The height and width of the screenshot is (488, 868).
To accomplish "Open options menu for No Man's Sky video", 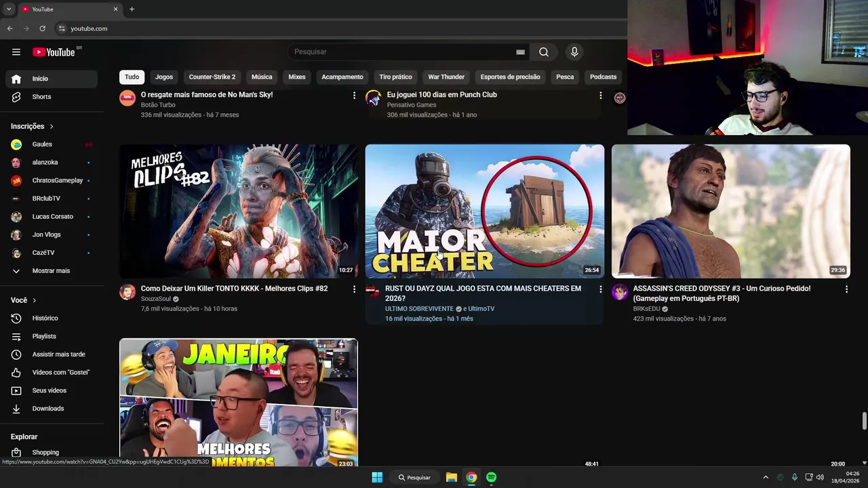I will tap(354, 96).
